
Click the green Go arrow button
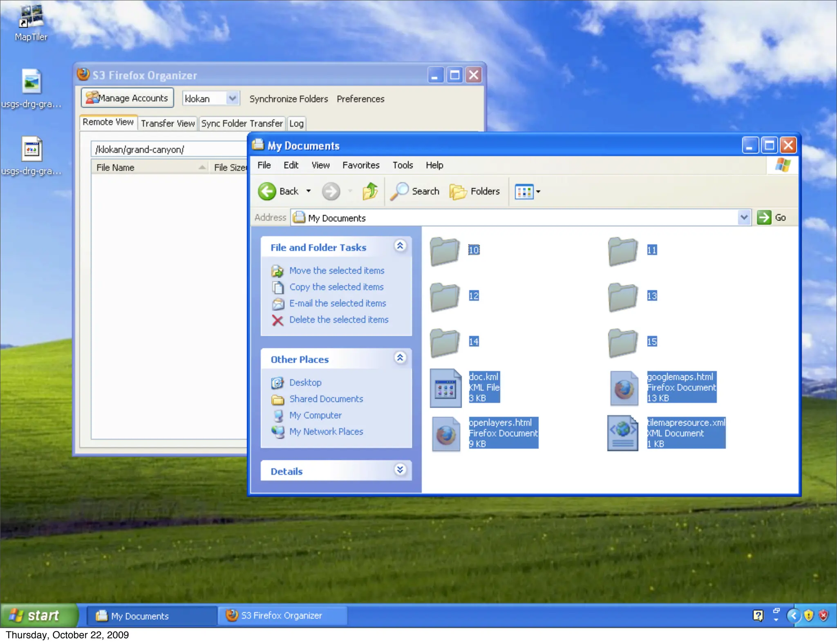click(764, 217)
